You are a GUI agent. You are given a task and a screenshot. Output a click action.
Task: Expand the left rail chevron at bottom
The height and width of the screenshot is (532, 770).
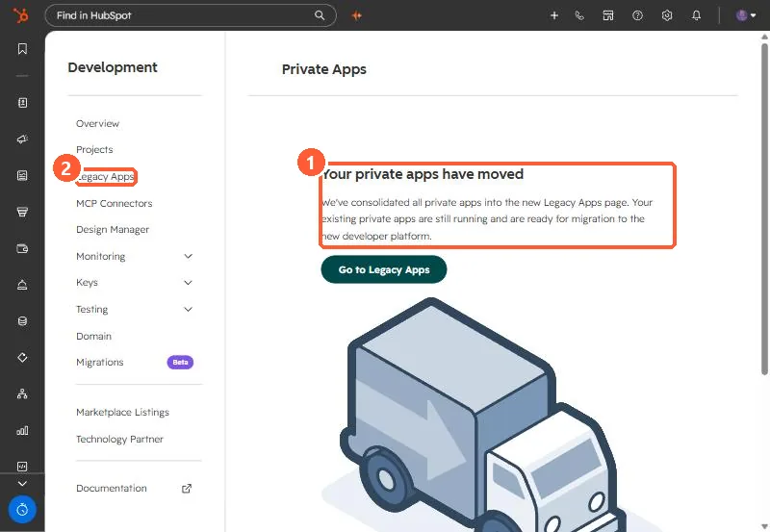coord(22,483)
